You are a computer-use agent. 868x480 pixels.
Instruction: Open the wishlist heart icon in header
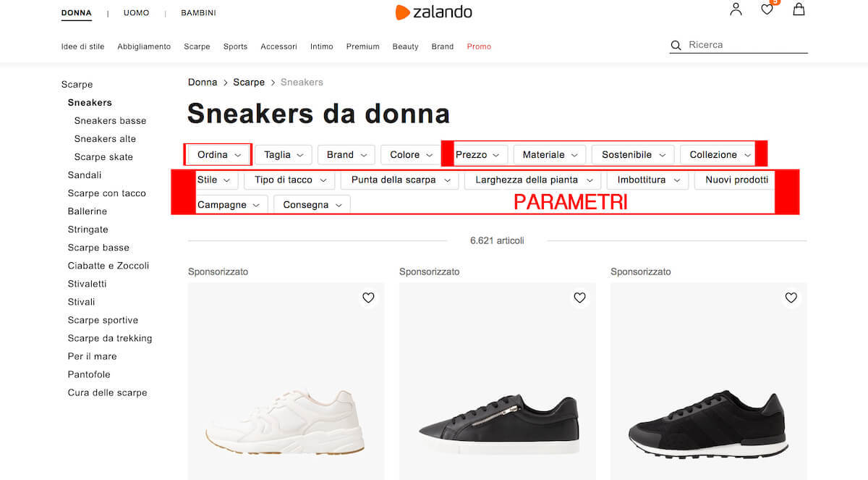point(767,9)
